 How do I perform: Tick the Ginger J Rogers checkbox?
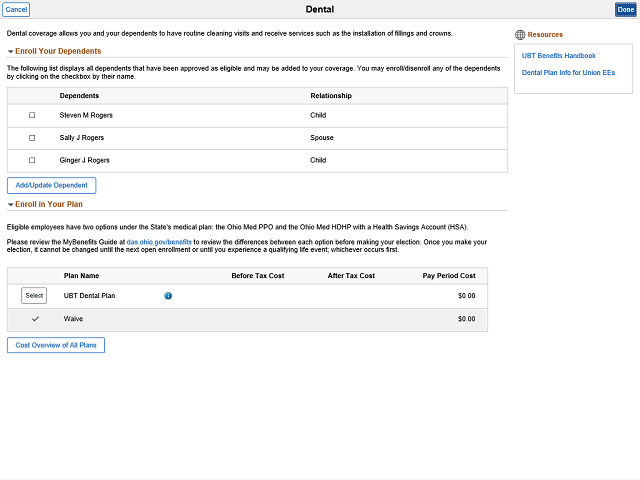[32, 160]
